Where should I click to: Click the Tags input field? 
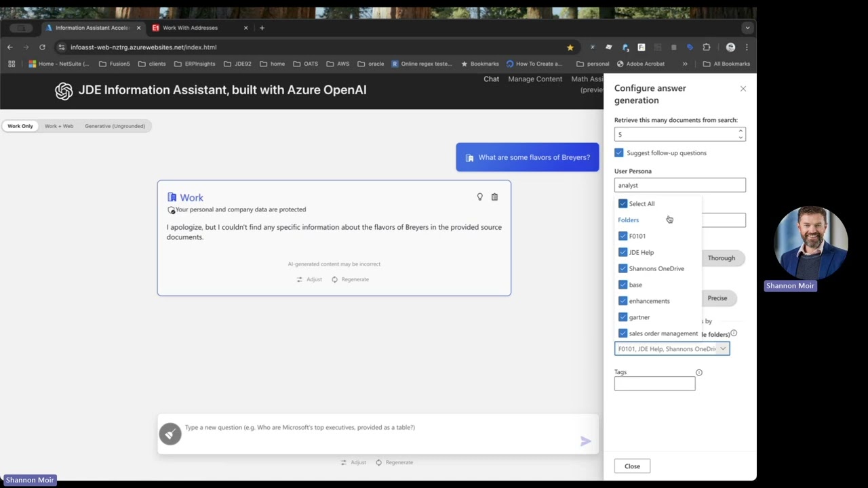click(654, 384)
